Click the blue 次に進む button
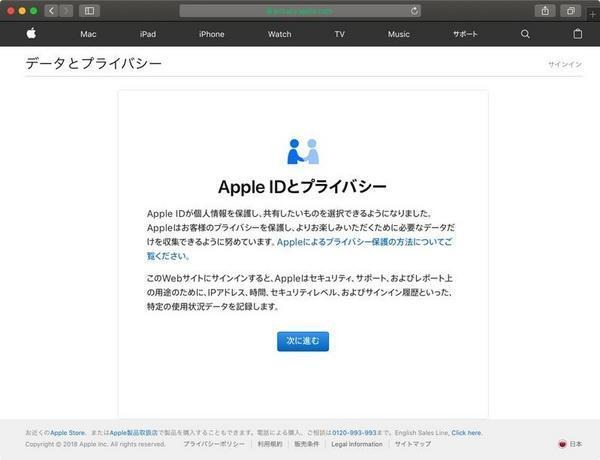Viewport: 600px width, 460px height. pyautogui.click(x=303, y=341)
